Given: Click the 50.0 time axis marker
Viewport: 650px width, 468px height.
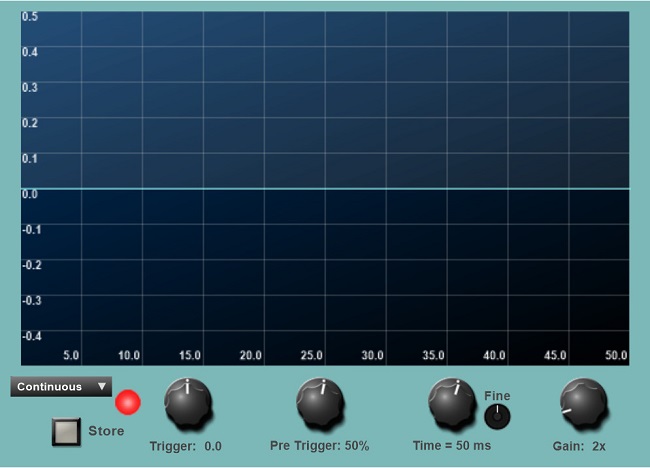Looking at the screenshot, I should [x=615, y=355].
